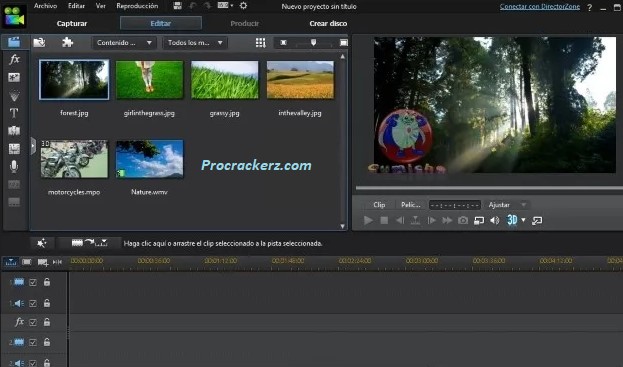The width and height of the screenshot is (623, 367).
Task: Open the Todos los m... dropdown
Action: [x=195, y=42]
